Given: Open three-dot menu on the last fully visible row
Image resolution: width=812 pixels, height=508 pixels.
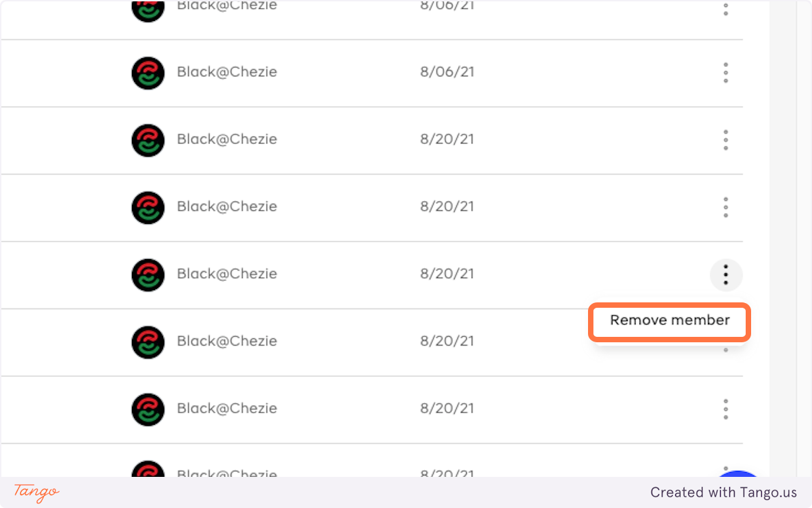Looking at the screenshot, I should (x=725, y=409).
